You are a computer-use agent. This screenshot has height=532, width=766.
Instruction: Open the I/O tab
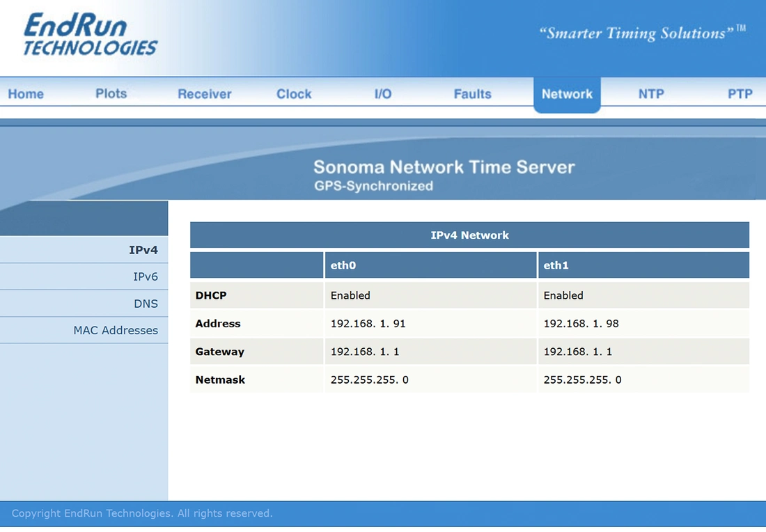tap(383, 94)
